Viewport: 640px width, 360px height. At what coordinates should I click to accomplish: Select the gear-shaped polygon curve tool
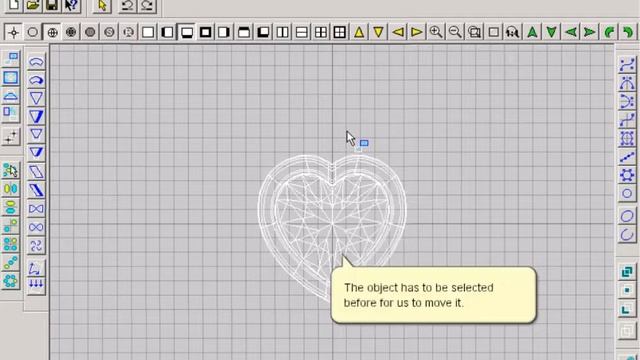(627, 175)
